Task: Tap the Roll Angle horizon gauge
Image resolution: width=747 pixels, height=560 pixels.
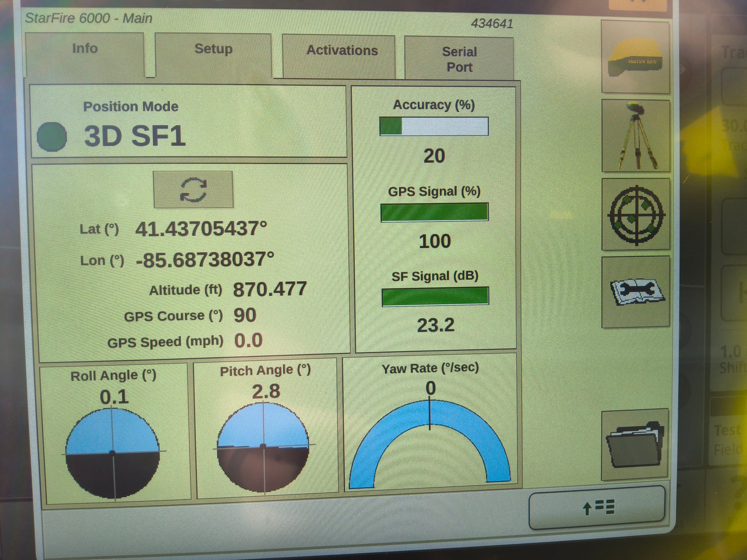Action: coord(112,453)
